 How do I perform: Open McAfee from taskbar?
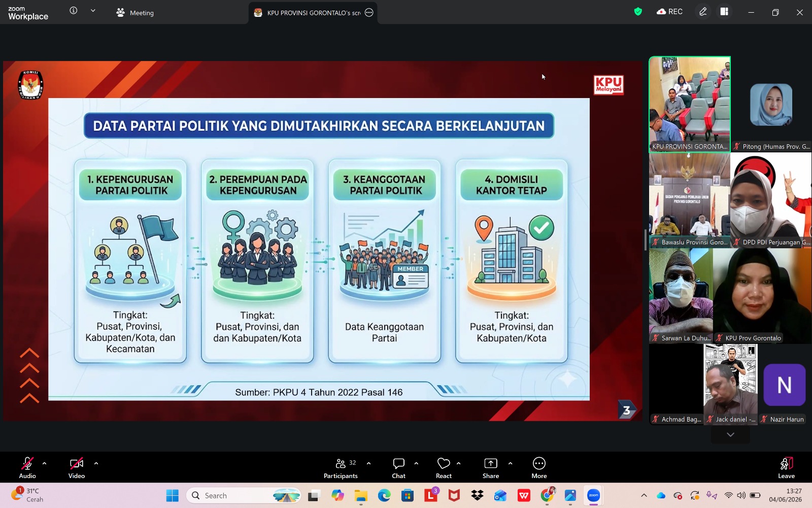point(454,495)
